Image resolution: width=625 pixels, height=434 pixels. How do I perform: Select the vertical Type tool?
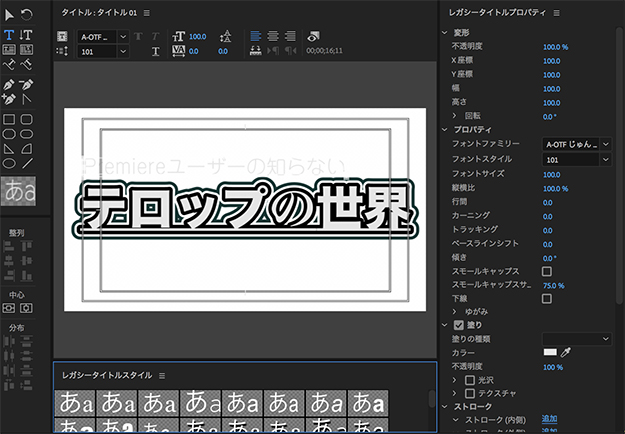pyautogui.click(x=26, y=34)
